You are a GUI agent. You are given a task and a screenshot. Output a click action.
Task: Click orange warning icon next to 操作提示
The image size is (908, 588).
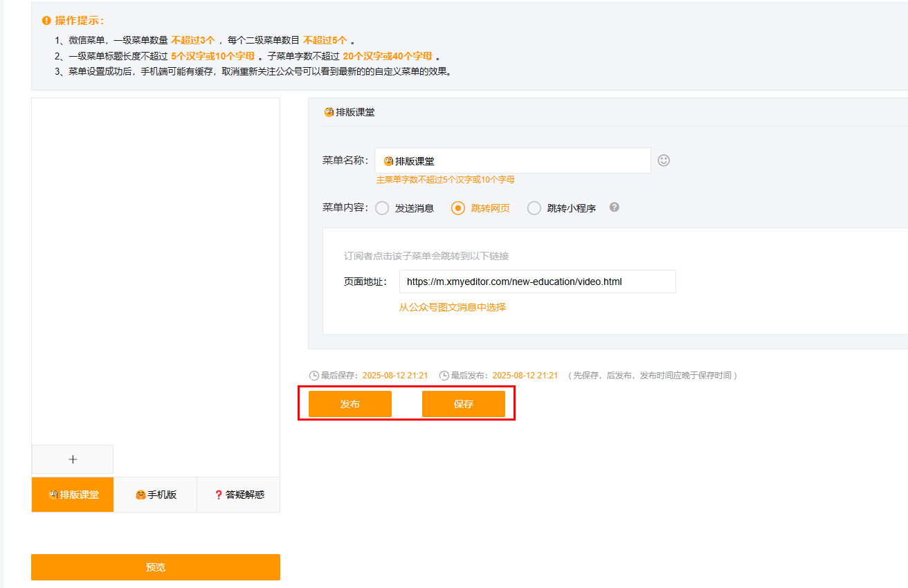(x=46, y=21)
